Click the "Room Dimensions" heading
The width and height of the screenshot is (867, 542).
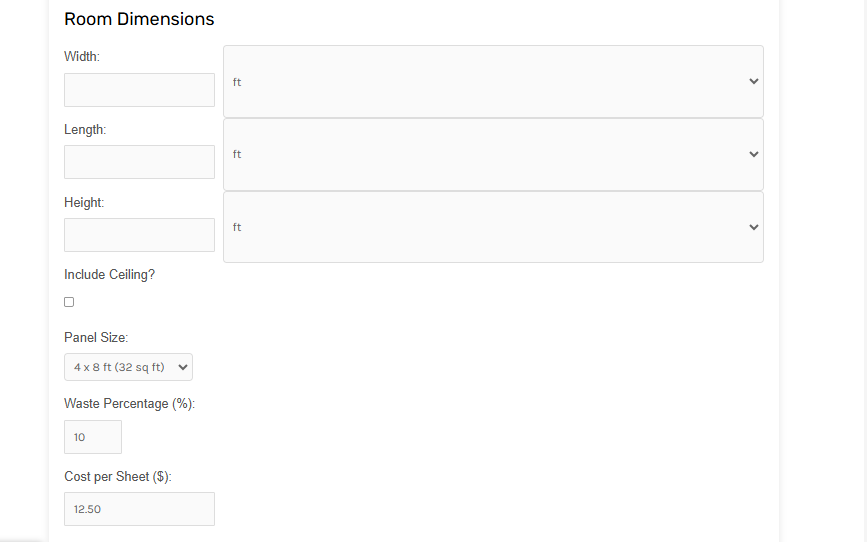click(139, 19)
